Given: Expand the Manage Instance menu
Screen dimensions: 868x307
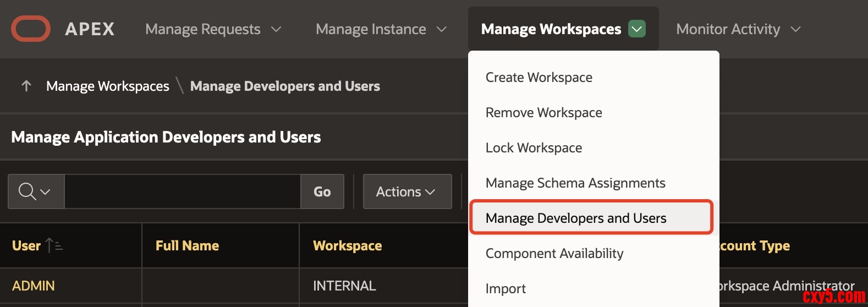Looking at the screenshot, I should click(381, 29).
